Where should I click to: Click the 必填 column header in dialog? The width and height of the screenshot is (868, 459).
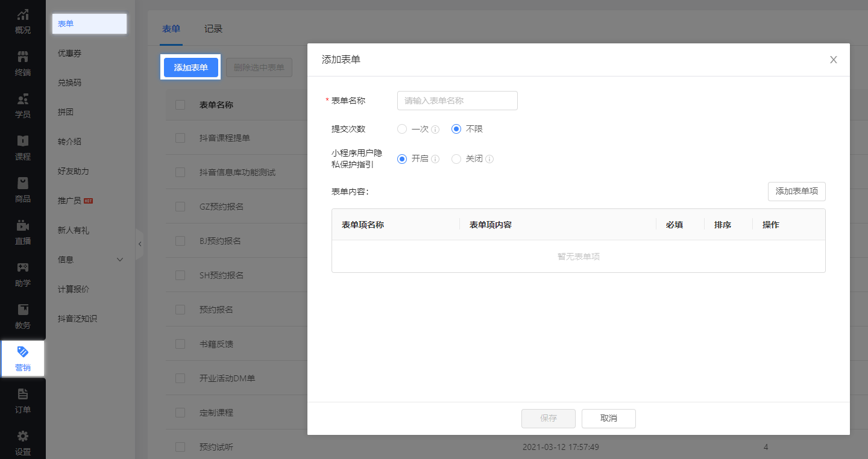tap(675, 225)
